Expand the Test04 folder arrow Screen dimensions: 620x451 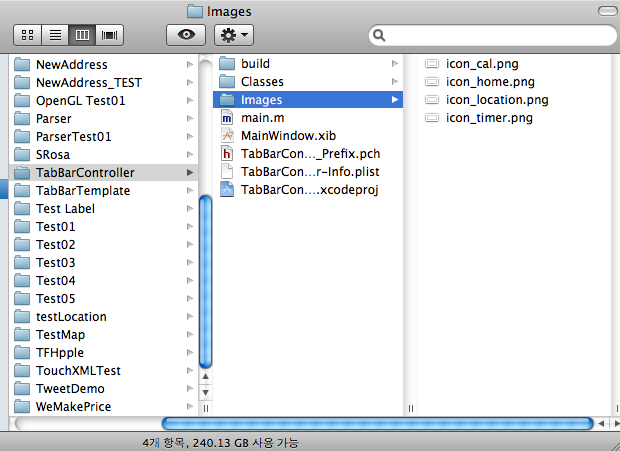click(190, 281)
